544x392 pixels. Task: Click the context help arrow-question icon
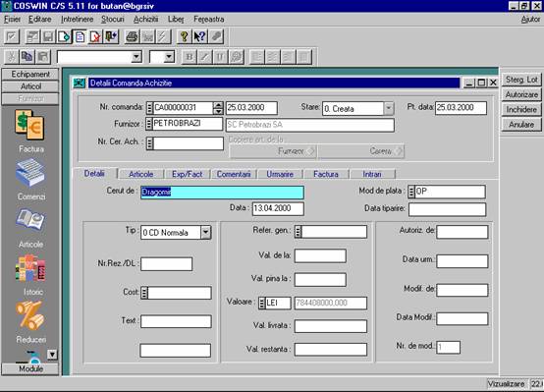coord(200,36)
